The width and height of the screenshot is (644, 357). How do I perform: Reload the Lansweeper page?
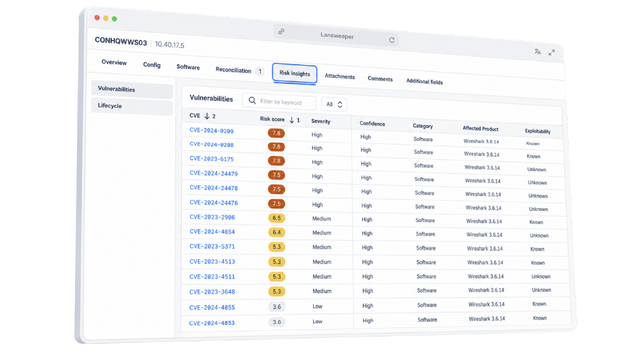(392, 40)
